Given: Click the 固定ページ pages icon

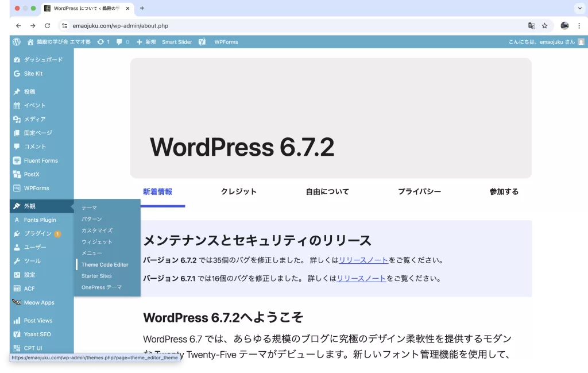Looking at the screenshot, I should coord(17,133).
